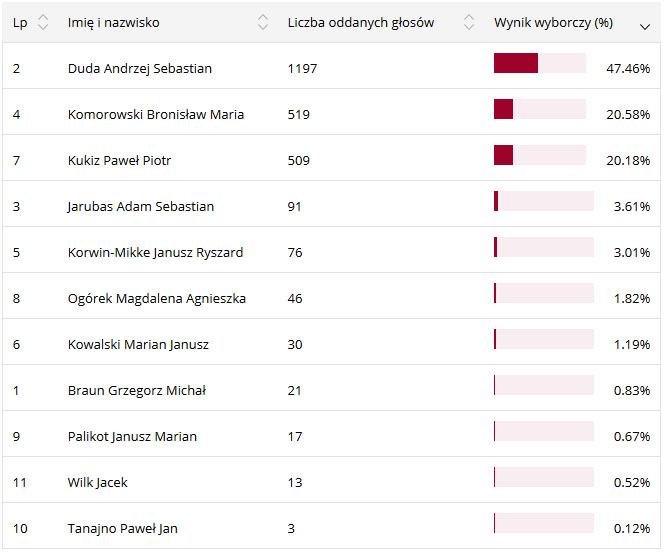Select the Ogórek Magdalena Agnieszka name

pos(156,299)
